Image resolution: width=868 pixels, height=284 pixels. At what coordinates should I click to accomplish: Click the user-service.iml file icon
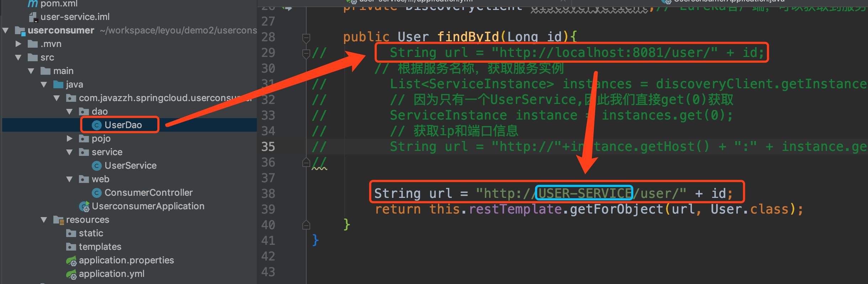coord(33,17)
